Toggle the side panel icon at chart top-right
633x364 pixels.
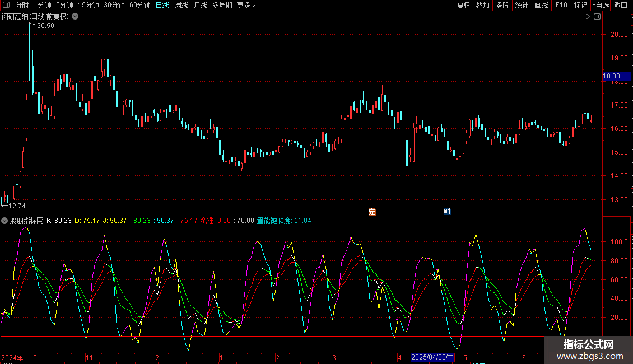point(597,17)
